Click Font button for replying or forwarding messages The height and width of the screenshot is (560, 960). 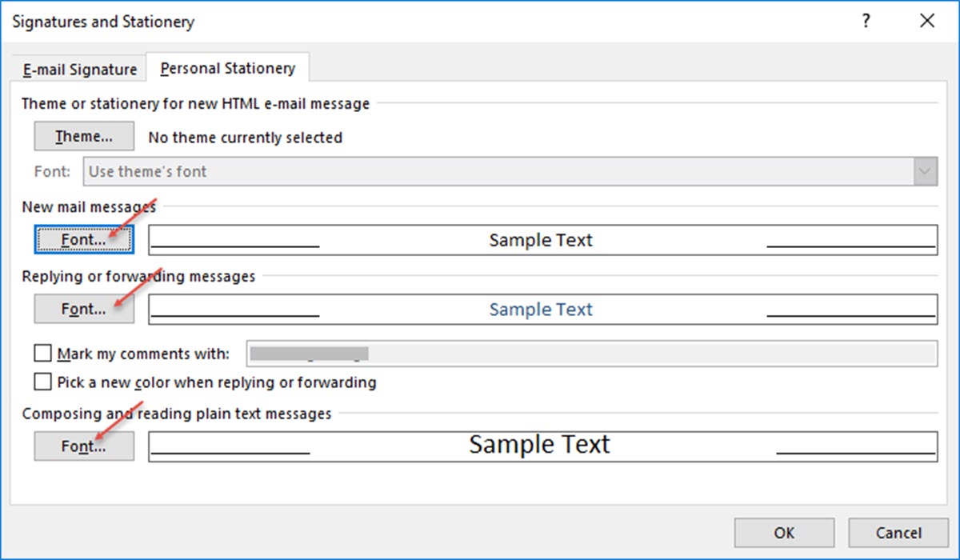83,309
